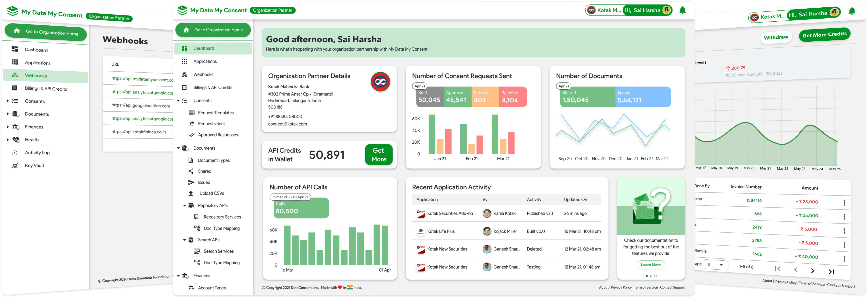Image resolution: width=868 pixels, height=298 pixels.
Task: Click the Apr 21 date chip on Consent Requests
Action: point(420,86)
